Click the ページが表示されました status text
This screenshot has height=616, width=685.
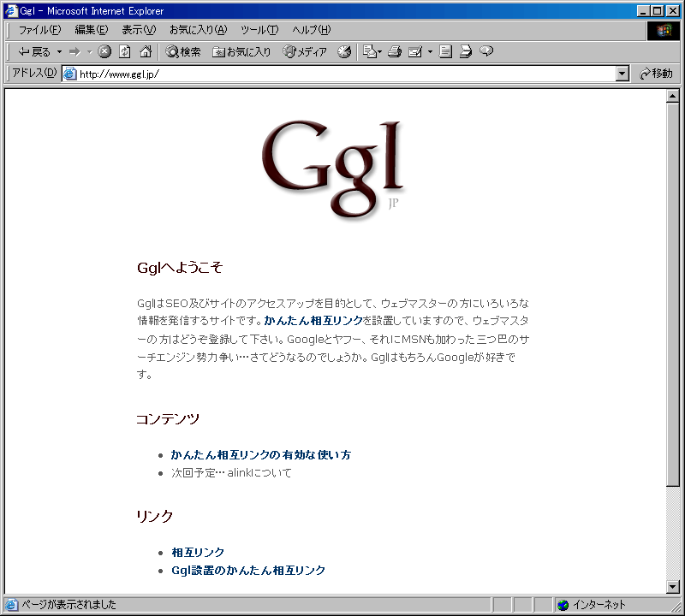(x=68, y=605)
